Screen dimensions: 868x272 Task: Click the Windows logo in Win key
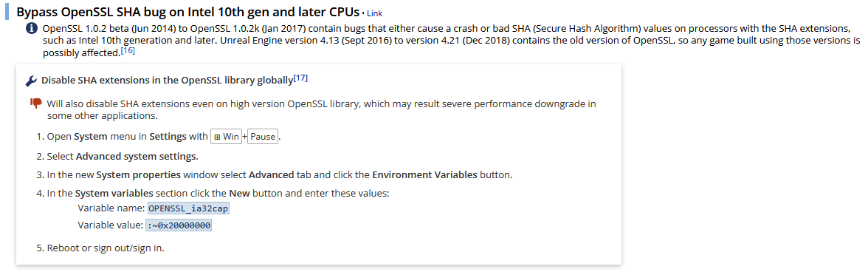(218, 137)
